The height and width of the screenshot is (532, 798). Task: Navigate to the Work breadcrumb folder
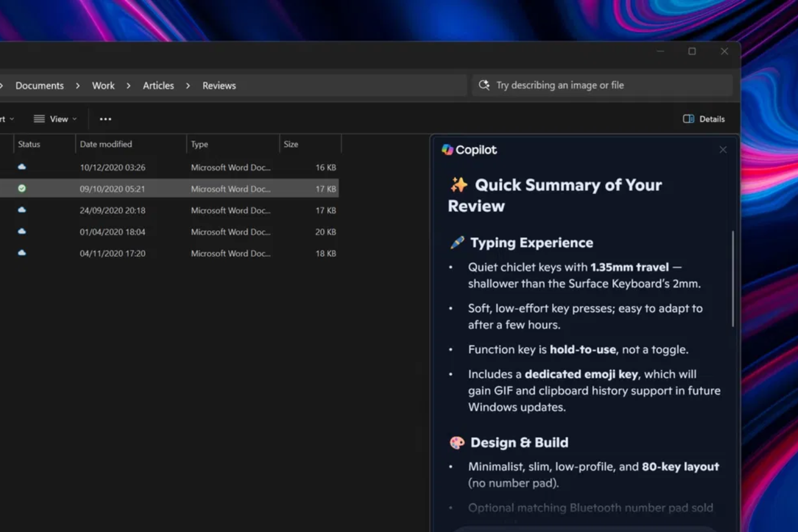(x=103, y=86)
